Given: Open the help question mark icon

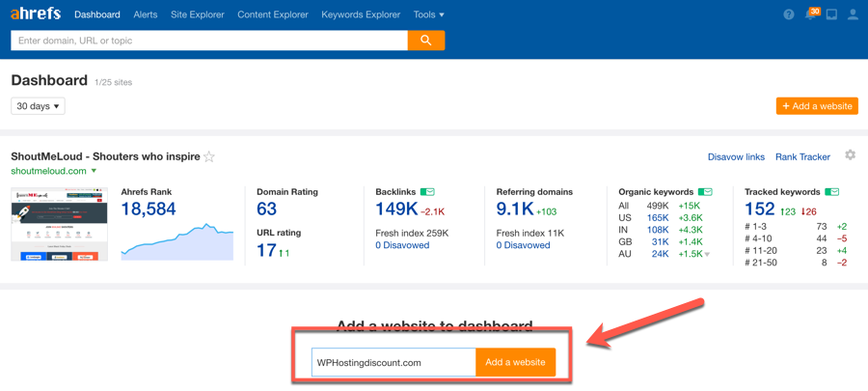Looking at the screenshot, I should 789,14.
